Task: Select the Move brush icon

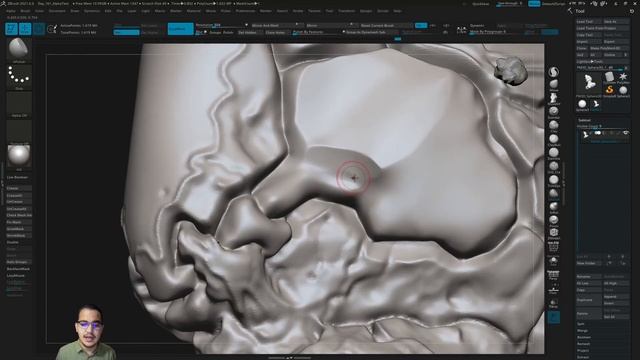Action: pos(554,84)
